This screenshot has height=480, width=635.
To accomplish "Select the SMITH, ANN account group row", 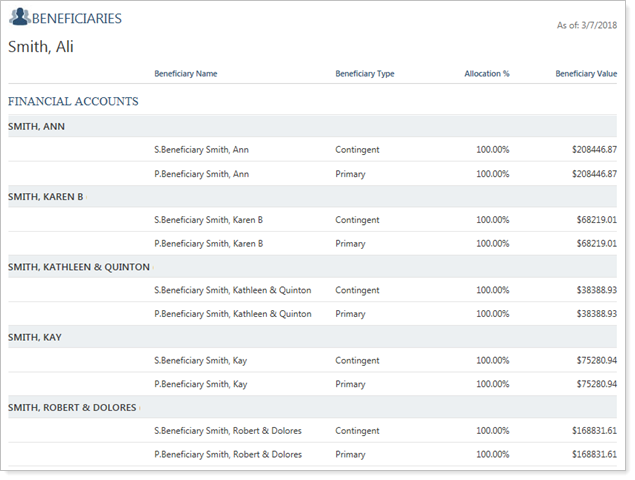I will point(35,126).
